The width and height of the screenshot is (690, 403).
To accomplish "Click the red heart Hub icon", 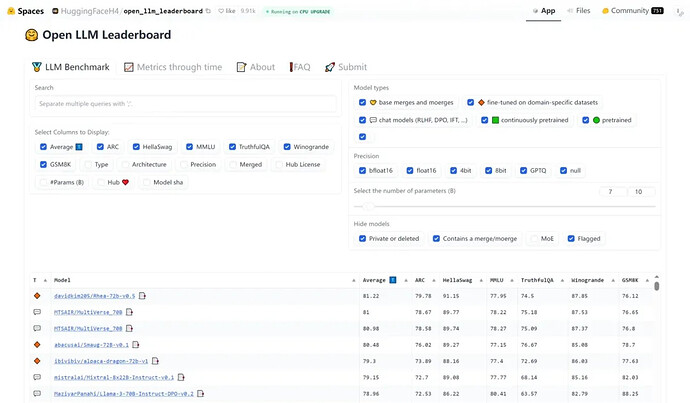I will pyautogui.click(x=125, y=182).
